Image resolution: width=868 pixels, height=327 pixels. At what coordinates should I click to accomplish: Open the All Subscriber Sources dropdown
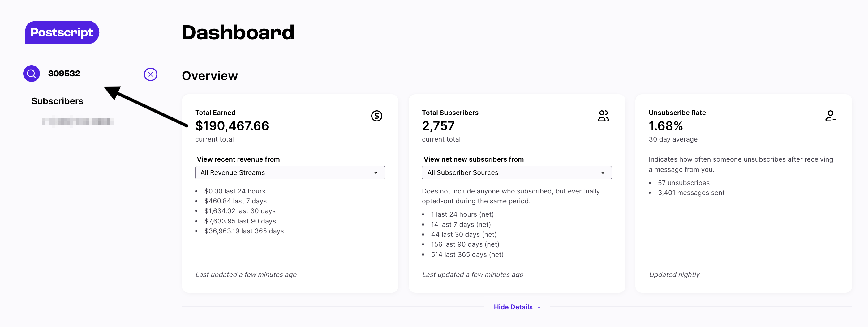tap(517, 172)
